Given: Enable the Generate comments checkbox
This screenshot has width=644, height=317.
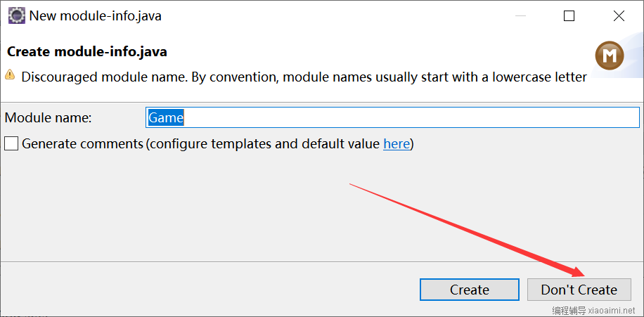Looking at the screenshot, I should tap(11, 143).
